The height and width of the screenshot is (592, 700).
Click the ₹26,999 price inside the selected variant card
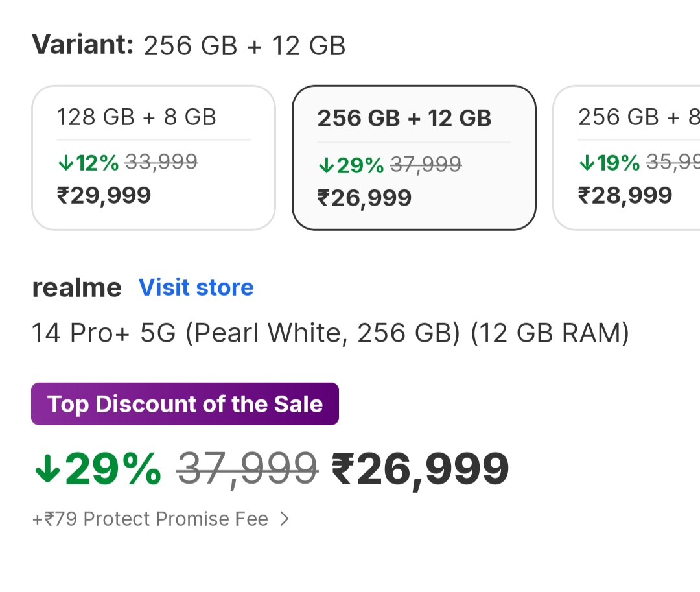click(x=364, y=197)
